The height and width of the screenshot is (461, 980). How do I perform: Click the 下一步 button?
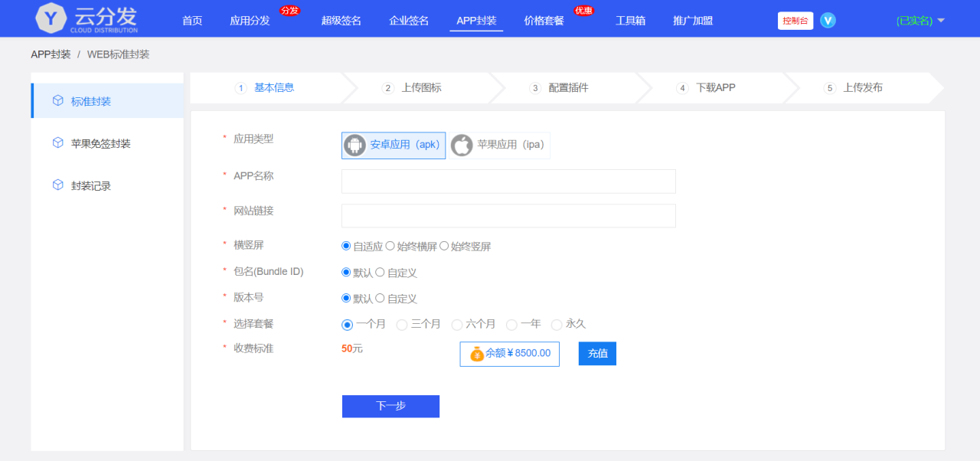390,406
